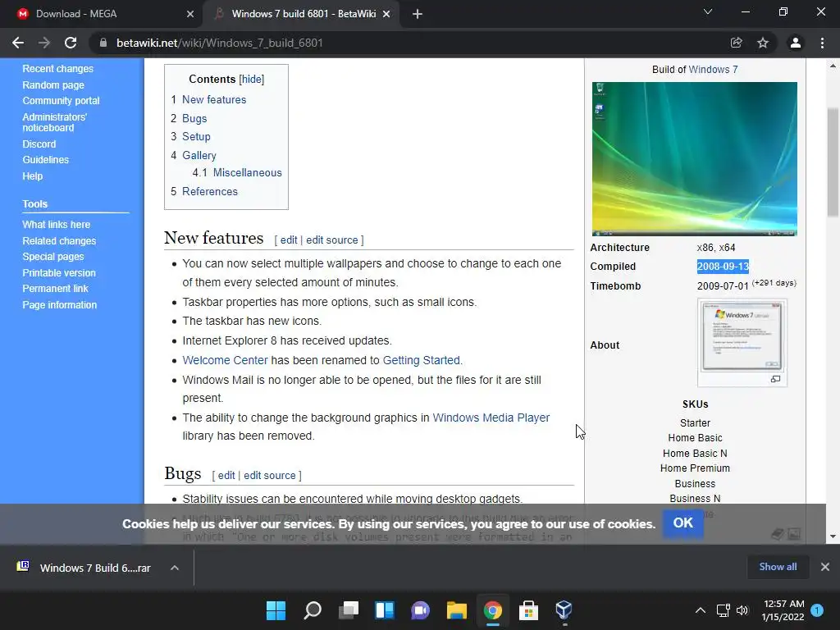Image resolution: width=840 pixels, height=630 pixels.
Task: Open the About dialog thumbnail
Action: coord(742,336)
